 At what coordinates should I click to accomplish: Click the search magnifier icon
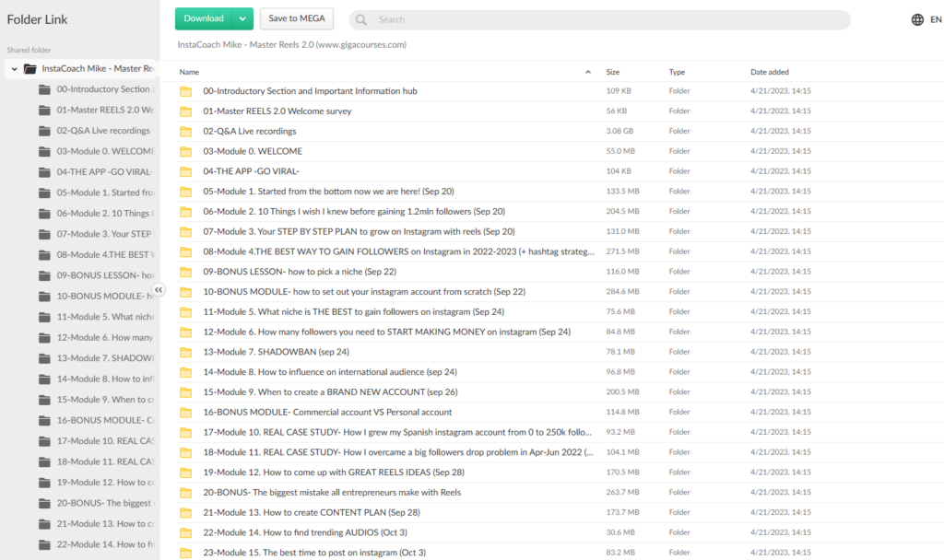361,19
